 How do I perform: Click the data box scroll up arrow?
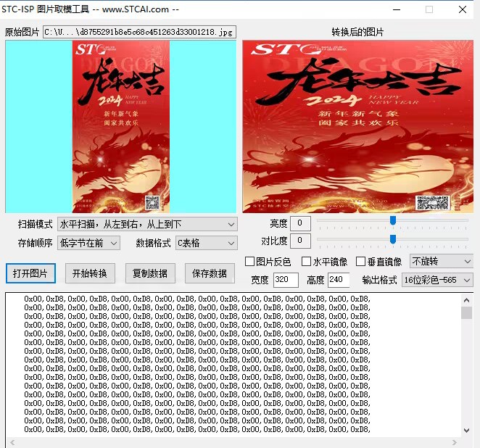[466, 300]
